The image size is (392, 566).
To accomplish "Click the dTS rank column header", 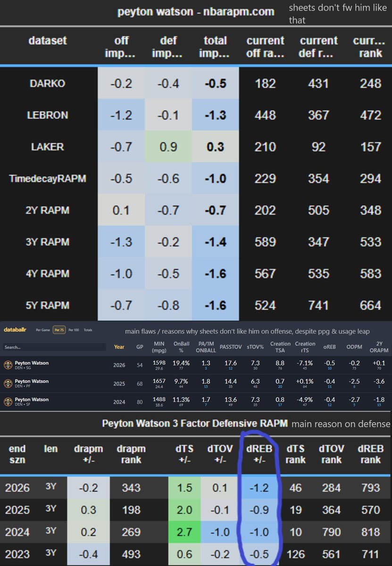I will coord(295,453).
